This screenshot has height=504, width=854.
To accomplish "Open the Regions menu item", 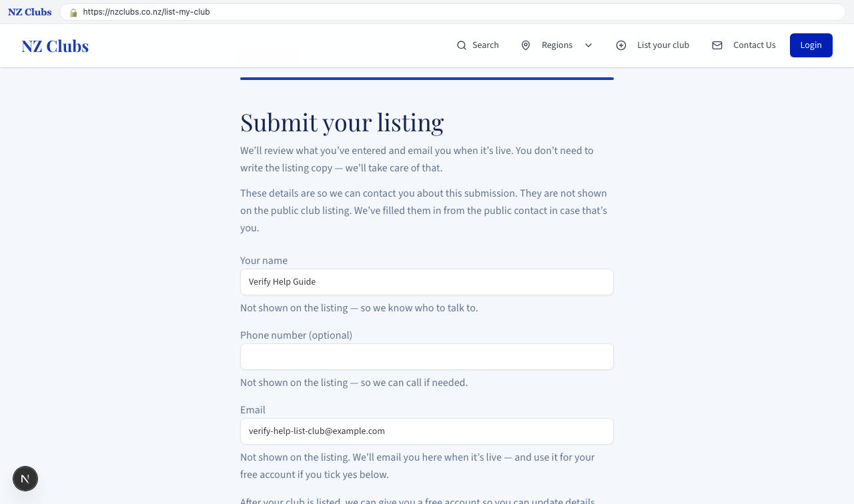I will [556, 45].
